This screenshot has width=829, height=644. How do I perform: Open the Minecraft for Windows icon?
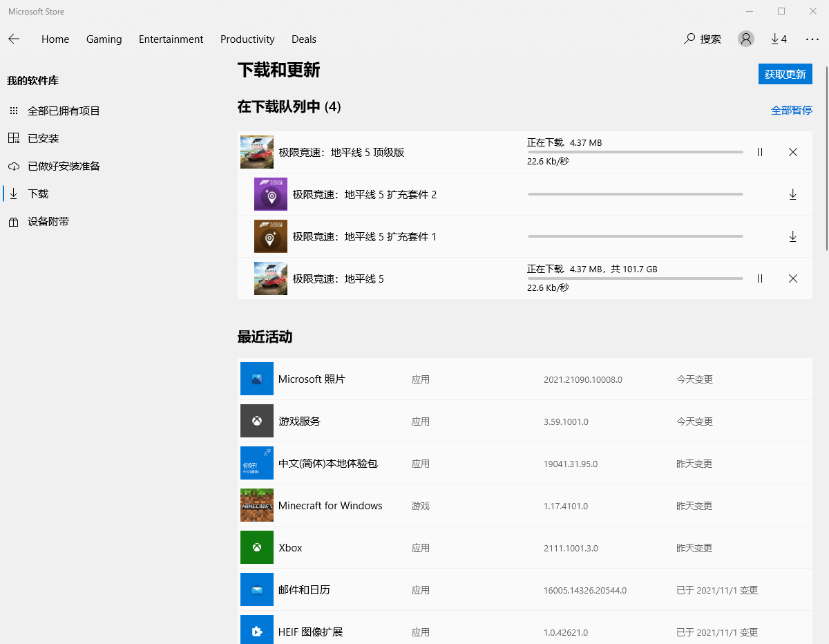(257, 505)
